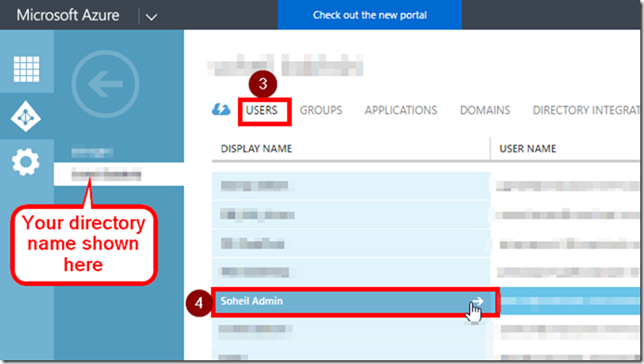Switch to the USERS tab

(x=262, y=110)
